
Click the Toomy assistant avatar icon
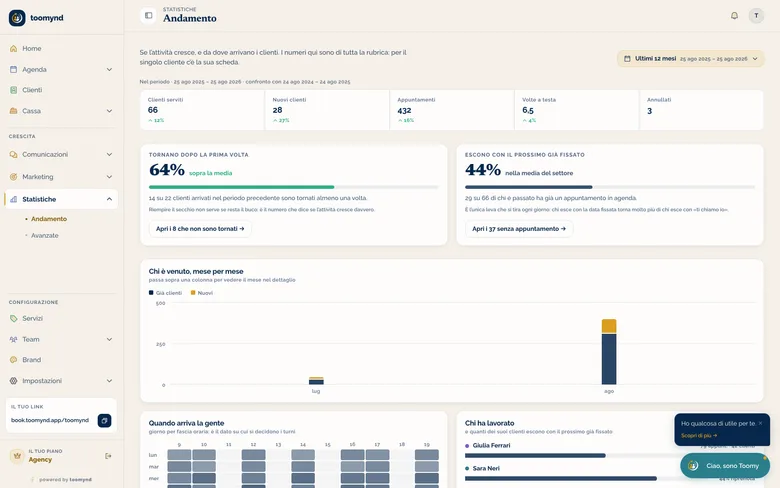(x=693, y=466)
